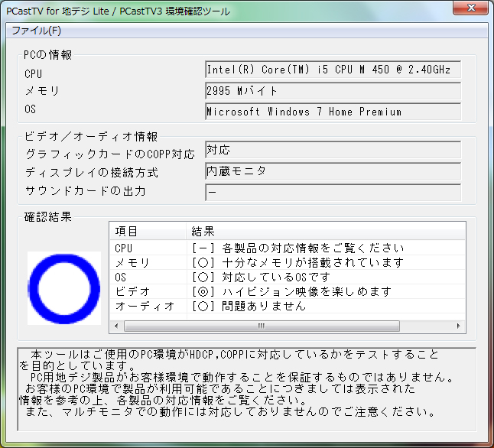Select the OS row in the results list
Screen dimensions: 494x448
pyautogui.click(x=288, y=277)
